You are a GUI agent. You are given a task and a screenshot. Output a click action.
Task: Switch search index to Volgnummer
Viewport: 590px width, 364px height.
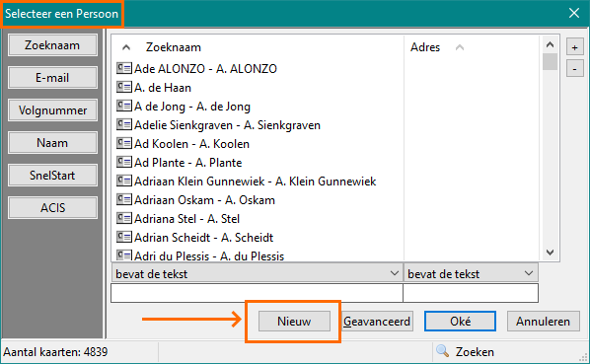pos(52,110)
